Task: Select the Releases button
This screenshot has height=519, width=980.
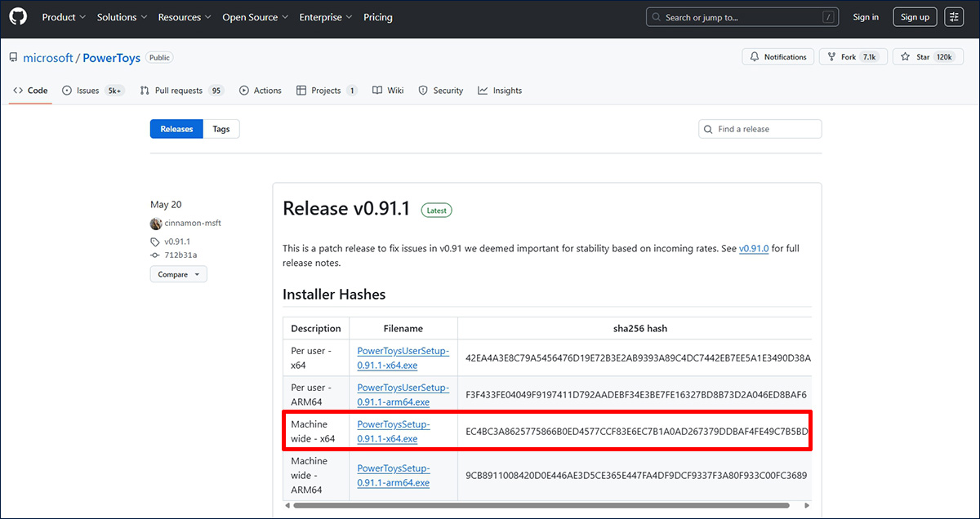Action: click(176, 129)
